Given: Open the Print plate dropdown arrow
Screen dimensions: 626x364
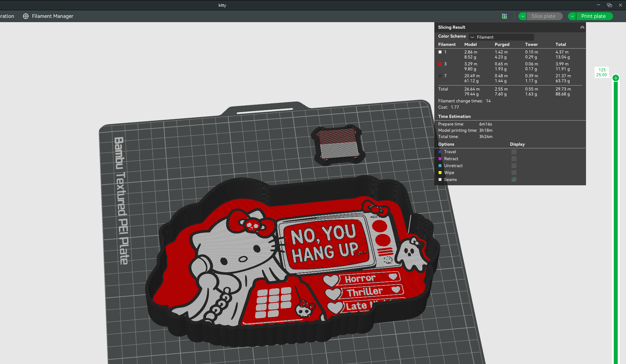Looking at the screenshot, I should click(x=572, y=16).
